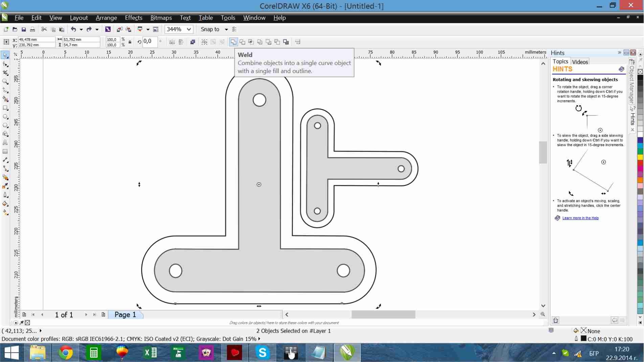Open the File menu
The height and width of the screenshot is (362, 644).
(19, 18)
